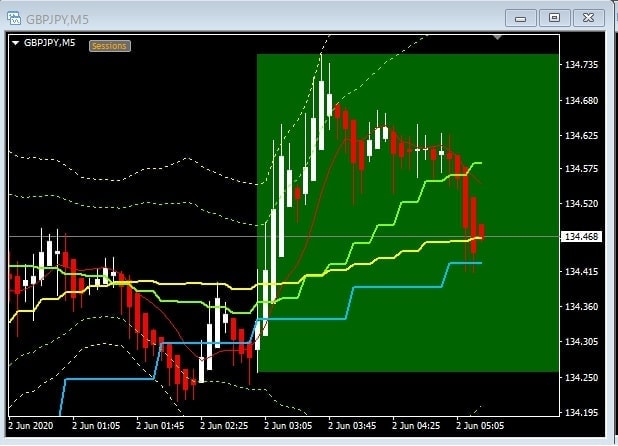Click the 134.195 level on price scale

581,412
